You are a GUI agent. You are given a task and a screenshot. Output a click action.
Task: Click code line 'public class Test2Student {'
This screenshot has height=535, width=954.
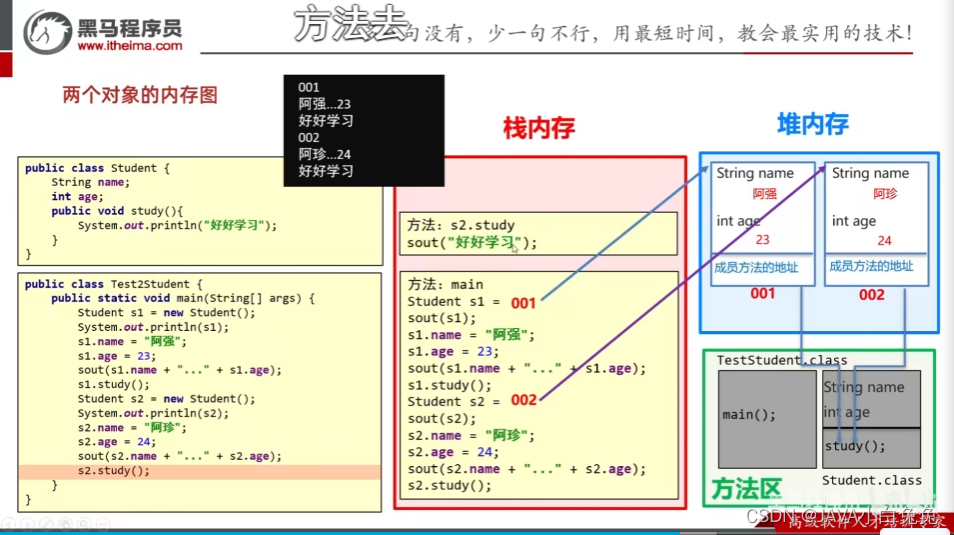[x=114, y=284]
